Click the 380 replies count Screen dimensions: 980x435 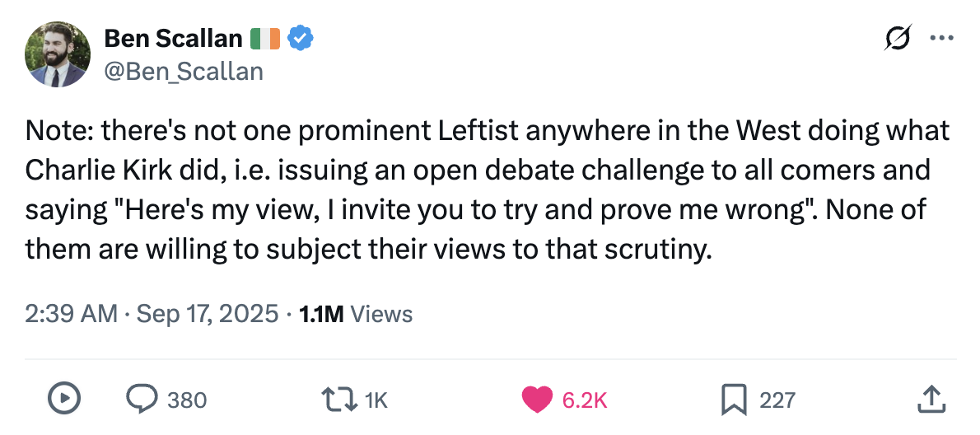(x=187, y=400)
